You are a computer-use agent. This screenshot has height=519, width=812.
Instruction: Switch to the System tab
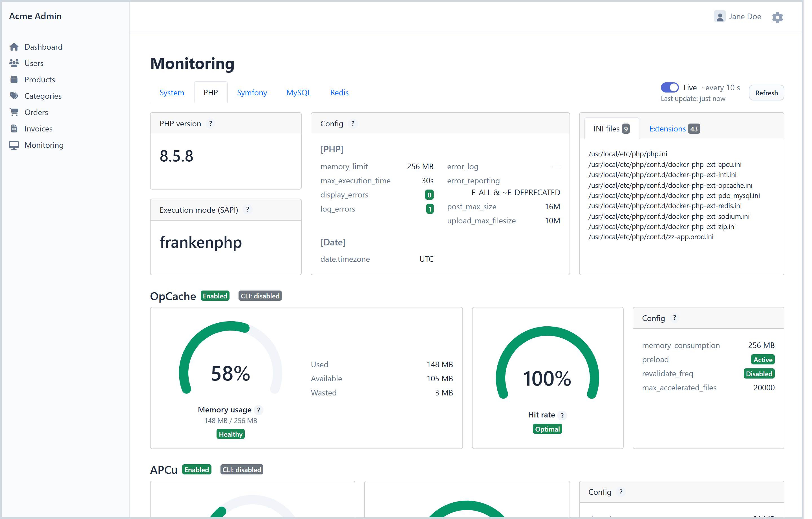172,93
